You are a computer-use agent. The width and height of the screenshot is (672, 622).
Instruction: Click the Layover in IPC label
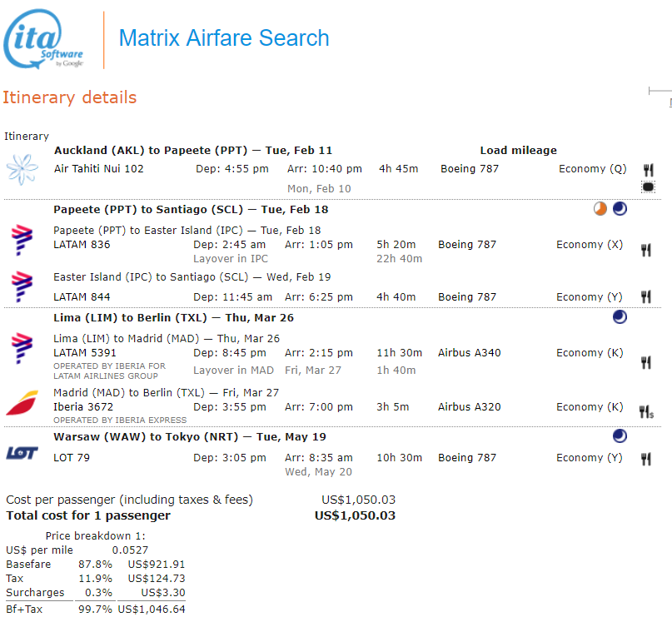231,259
